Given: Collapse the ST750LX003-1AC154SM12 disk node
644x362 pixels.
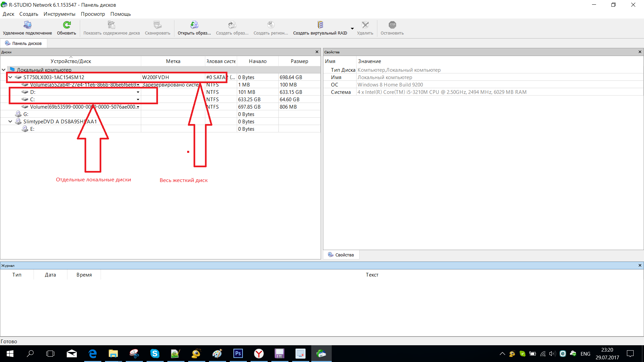Looking at the screenshot, I should pos(10,77).
